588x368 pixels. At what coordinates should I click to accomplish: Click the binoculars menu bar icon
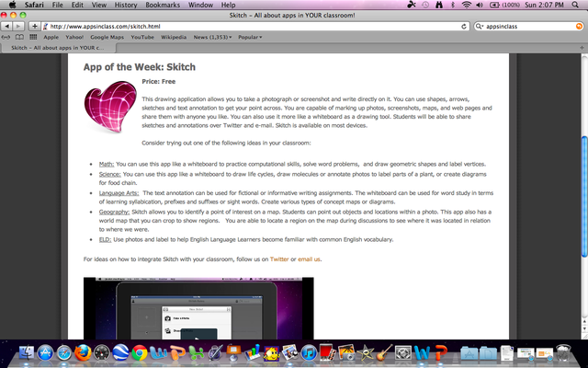click(439, 5)
